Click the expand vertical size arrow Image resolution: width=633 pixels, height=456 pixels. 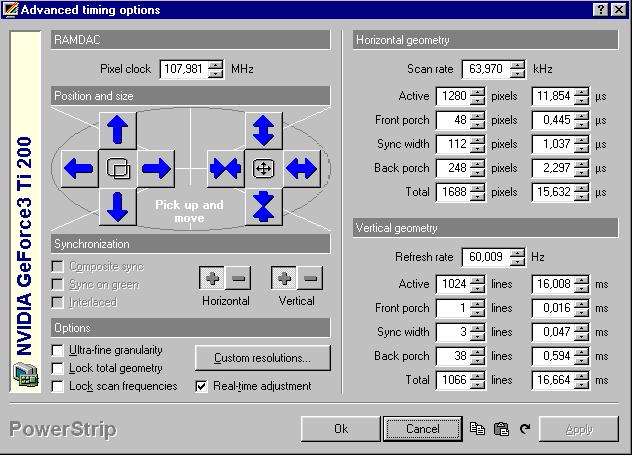click(264, 130)
